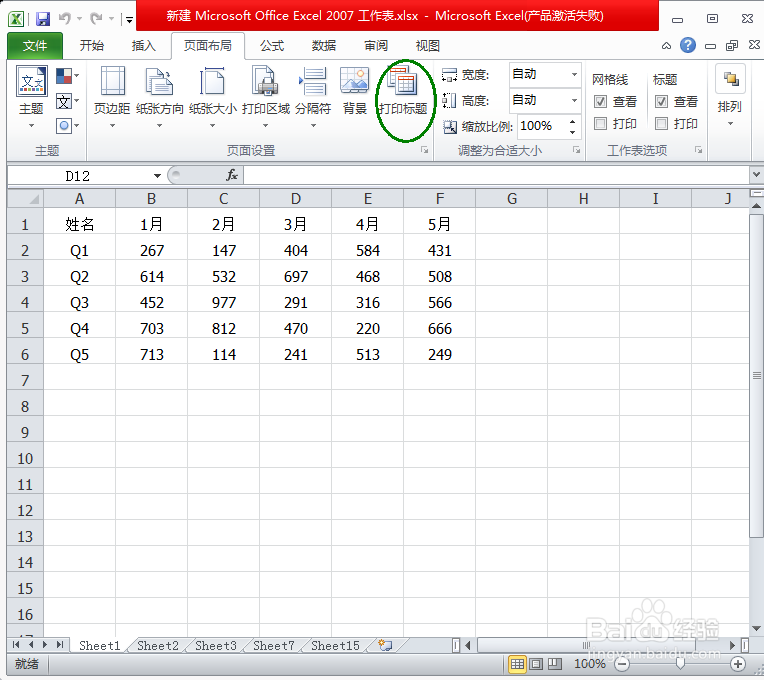Click the Excel Help question mark icon
This screenshot has height=680, width=764.
click(688, 45)
